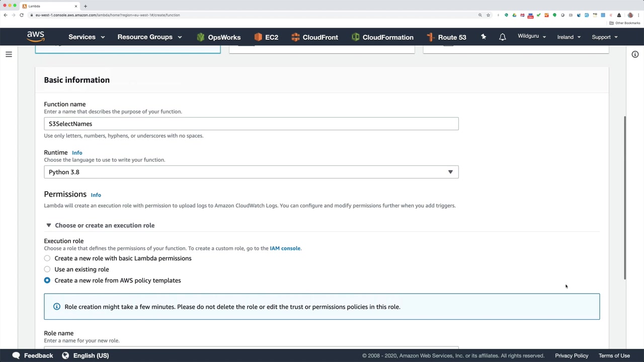Open the info panel circle icon at right edge
Screen dimensions: 644x362
pos(635,54)
